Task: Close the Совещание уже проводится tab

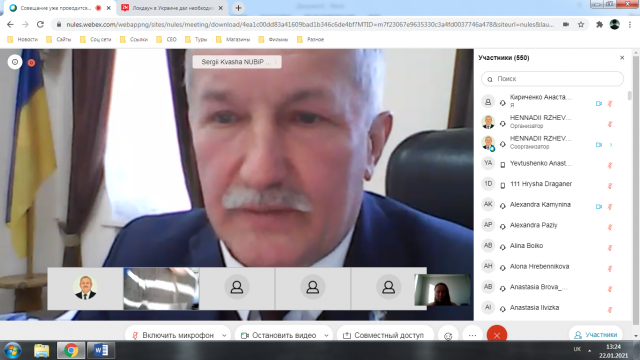Action: tap(109, 8)
